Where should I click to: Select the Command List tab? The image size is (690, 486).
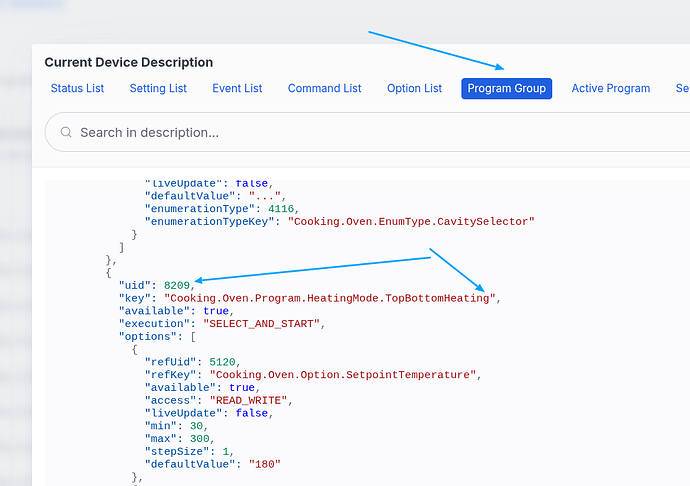pyautogui.click(x=324, y=88)
